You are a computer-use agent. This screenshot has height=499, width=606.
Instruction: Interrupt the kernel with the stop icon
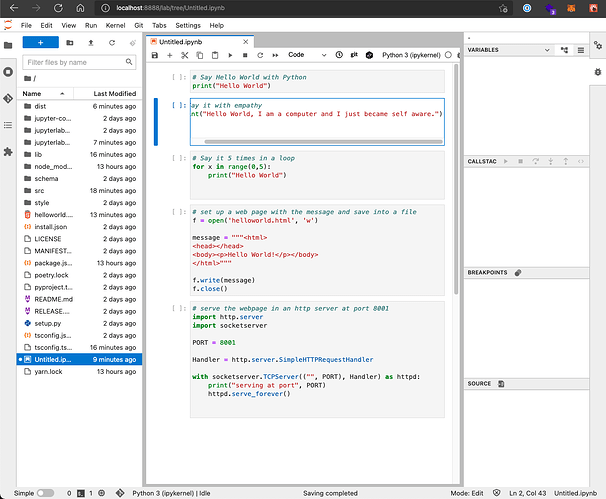[245, 55]
